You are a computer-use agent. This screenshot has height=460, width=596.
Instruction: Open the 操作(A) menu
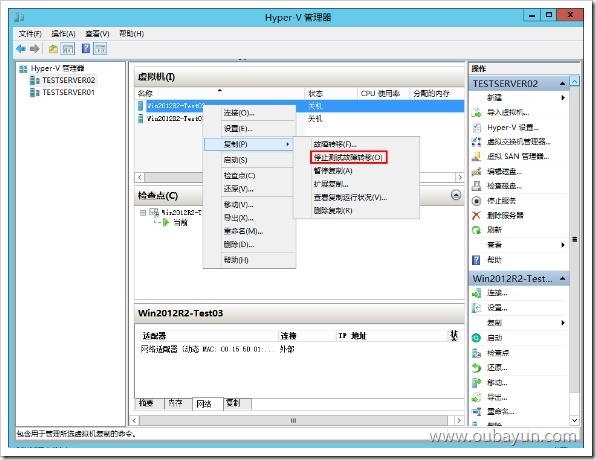click(63, 34)
